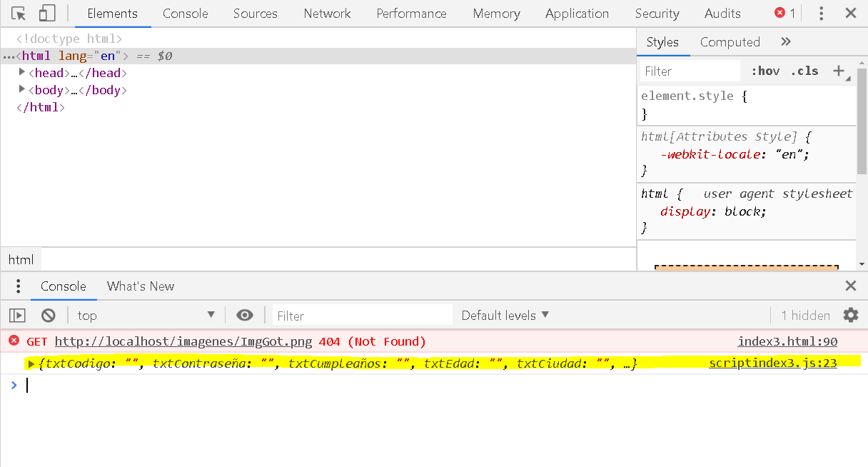The height and width of the screenshot is (467, 868).
Task: Open the Security tab
Action: pos(657,14)
